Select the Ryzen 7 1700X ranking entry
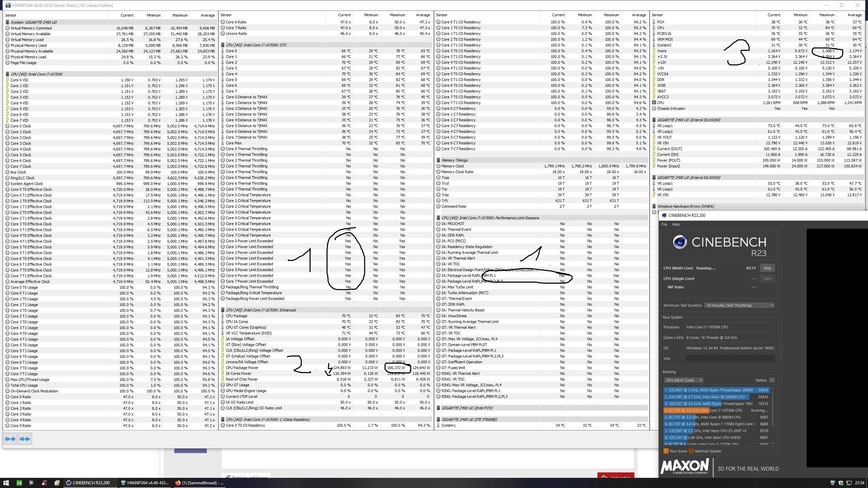The image size is (868, 488). (717, 424)
